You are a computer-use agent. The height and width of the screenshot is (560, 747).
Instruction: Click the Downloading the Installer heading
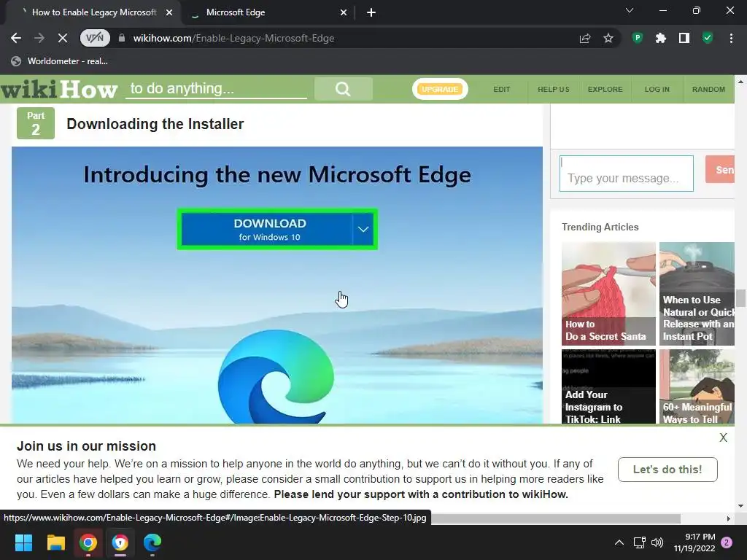coord(155,124)
